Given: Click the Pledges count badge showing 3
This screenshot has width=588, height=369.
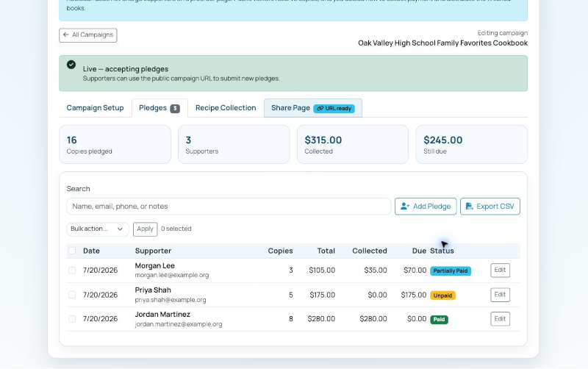Looking at the screenshot, I should click(x=175, y=108).
